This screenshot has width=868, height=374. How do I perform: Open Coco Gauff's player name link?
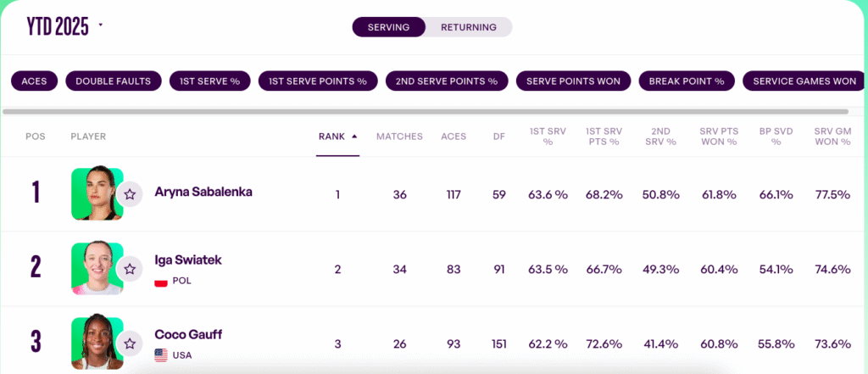tap(188, 335)
